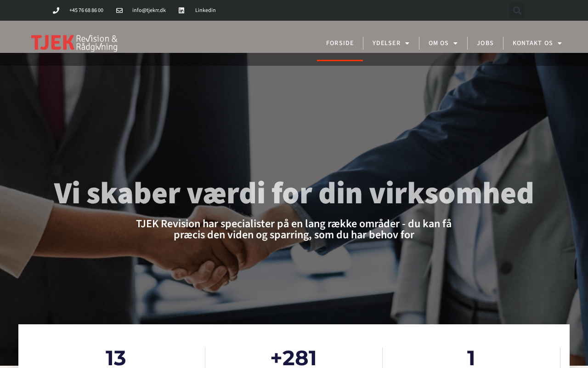The image size is (588, 368).
Task: Click the +281 statistics counter
Action: click(294, 358)
